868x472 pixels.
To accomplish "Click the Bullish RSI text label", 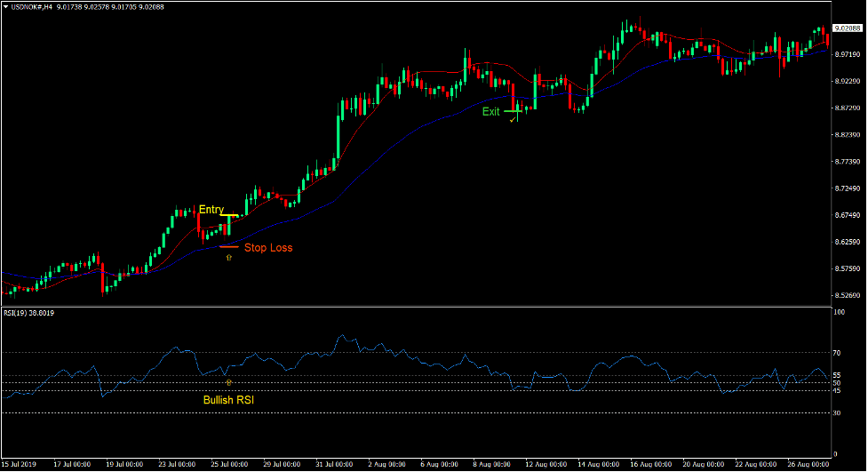I will (x=228, y=400).
